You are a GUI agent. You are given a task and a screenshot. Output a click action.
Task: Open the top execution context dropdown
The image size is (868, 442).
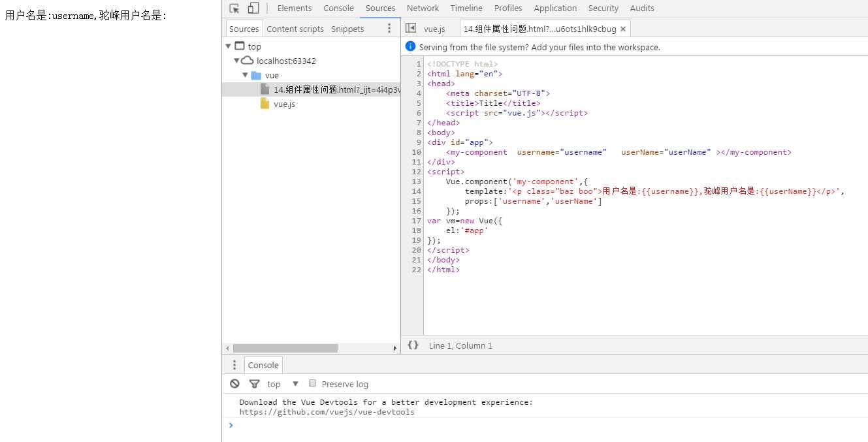pos(283,384)
